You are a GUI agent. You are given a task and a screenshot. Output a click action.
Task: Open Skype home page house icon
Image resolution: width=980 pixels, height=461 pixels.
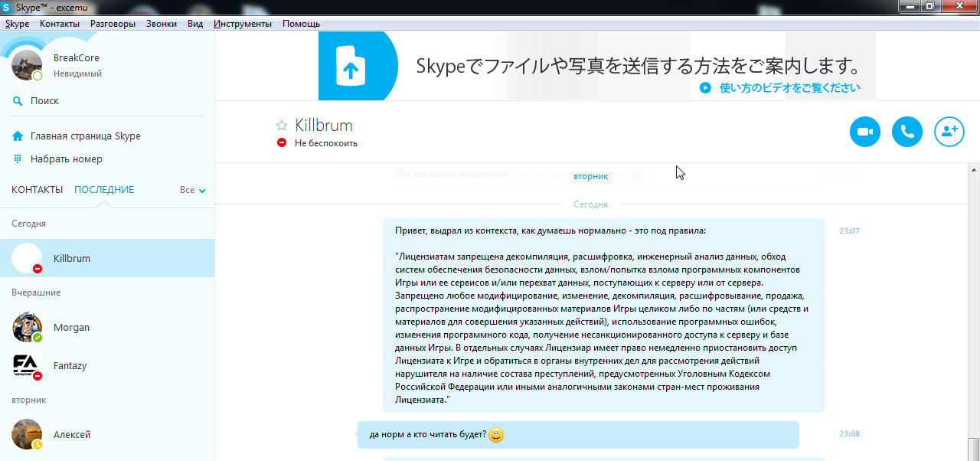[18, 136]
